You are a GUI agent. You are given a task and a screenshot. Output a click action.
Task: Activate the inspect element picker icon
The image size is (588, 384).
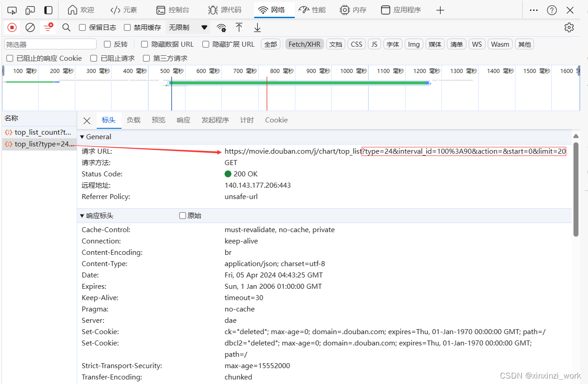[x=12, y=10]
